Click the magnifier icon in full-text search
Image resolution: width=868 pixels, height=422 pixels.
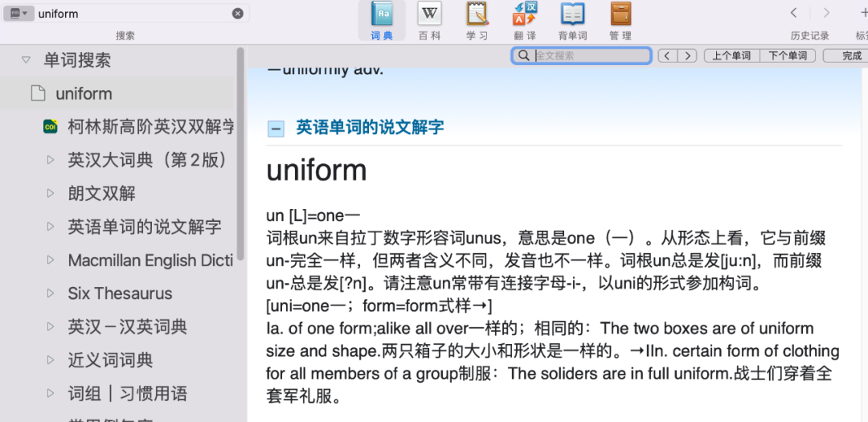tap(523, 55)
